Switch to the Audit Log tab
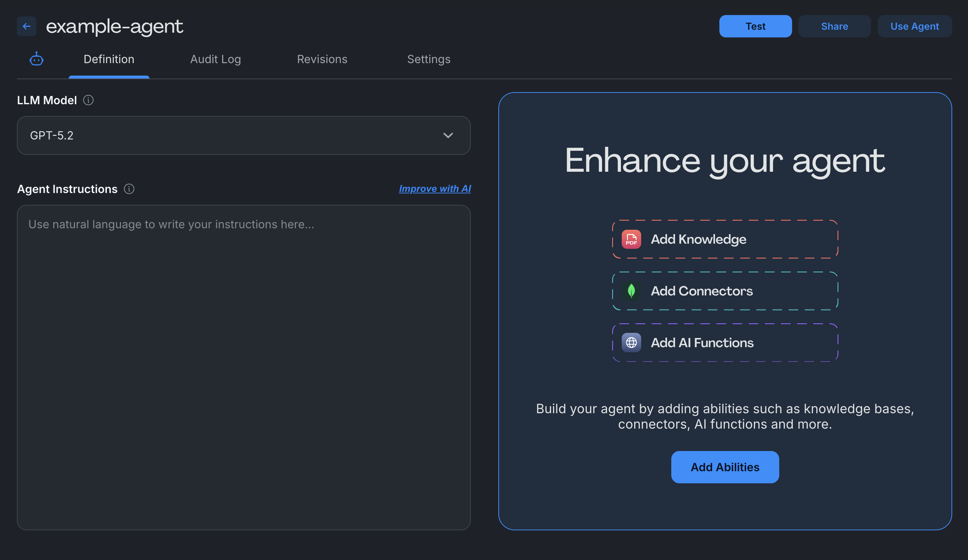The height and width of the screenshot is (560, 968). [215, 59]
